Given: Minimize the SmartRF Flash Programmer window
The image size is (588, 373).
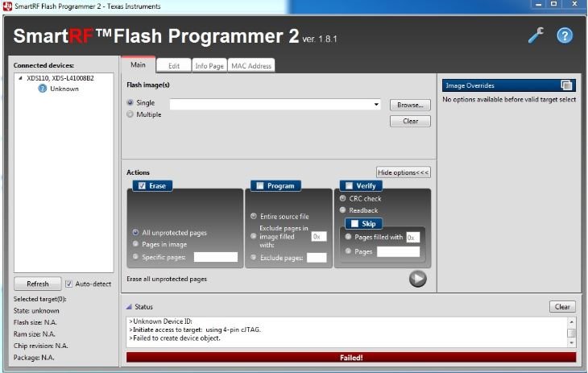Looking at the screenshot, I should click(x=539, y=4).
